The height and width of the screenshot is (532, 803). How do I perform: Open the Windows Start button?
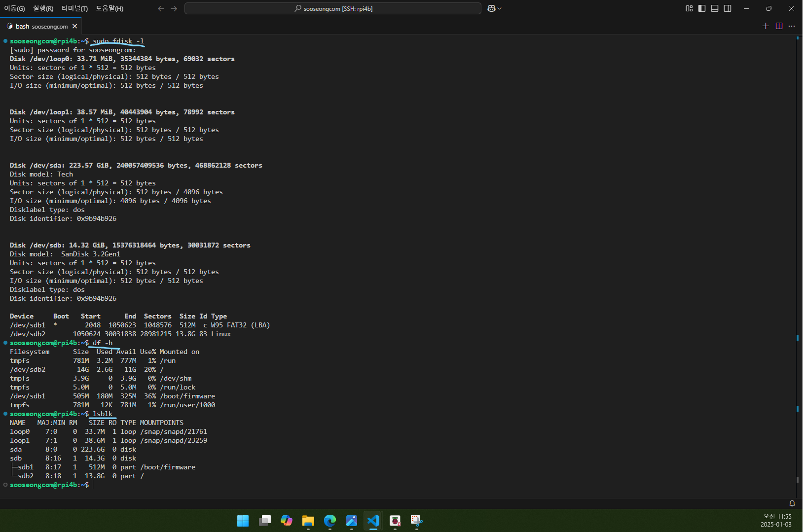243,521
